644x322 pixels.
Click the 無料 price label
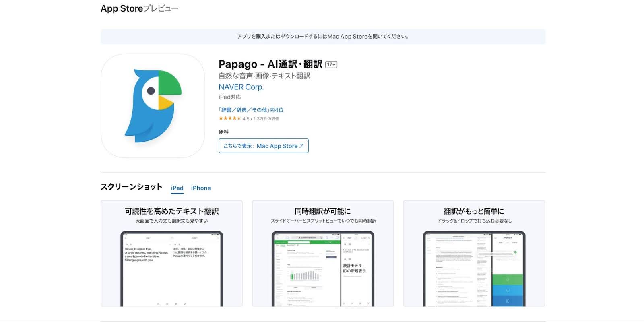pos(223,132)
